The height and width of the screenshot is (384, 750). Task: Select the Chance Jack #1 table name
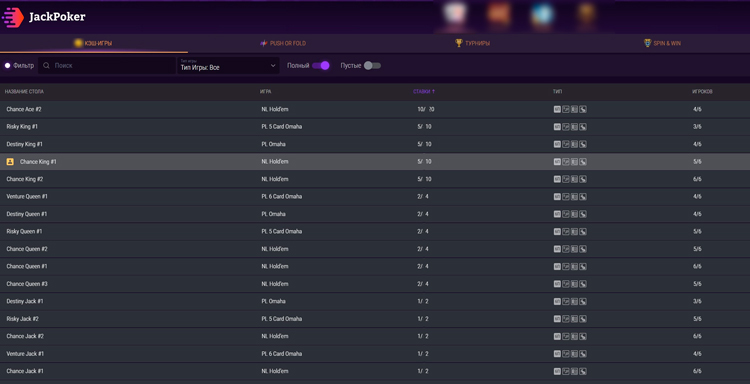(25, 371)
